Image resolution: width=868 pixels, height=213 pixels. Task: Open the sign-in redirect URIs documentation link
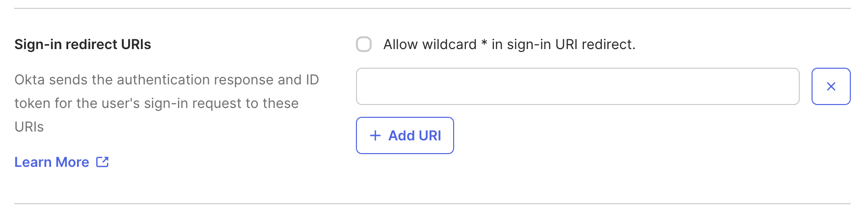tap(52, 162)
